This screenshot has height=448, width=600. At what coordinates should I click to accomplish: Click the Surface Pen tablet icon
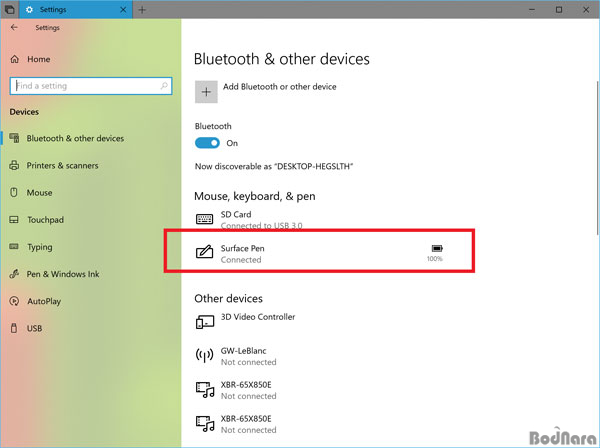click(x=205, y=252)
